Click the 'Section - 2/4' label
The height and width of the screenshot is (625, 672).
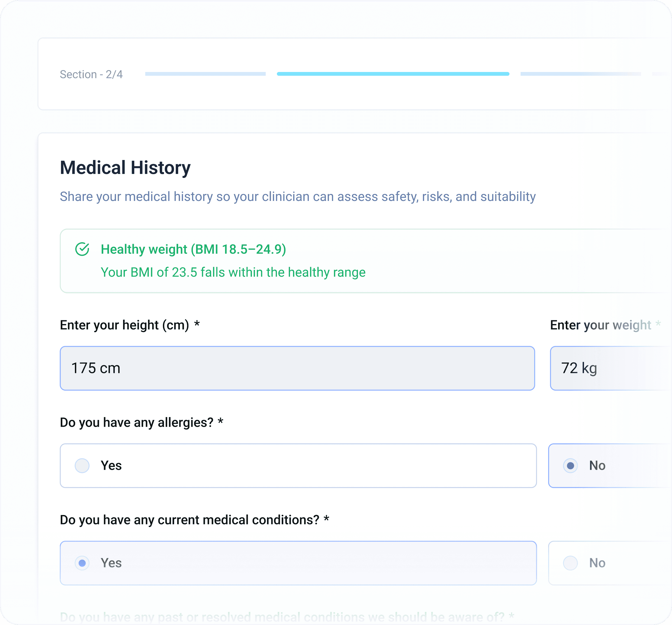[91, 74]
